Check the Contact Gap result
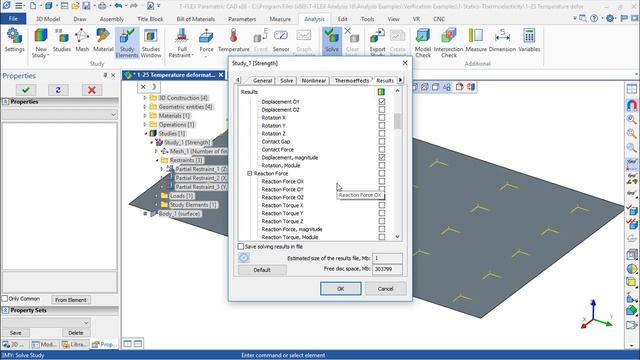The width and height of the screenshot is (640, 360). tap(382, 141)
